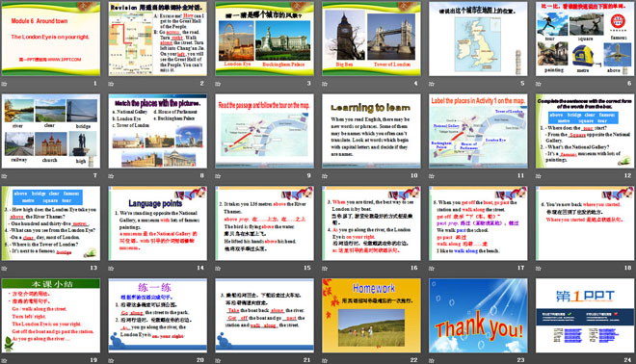Click the animation star icon under slide 19
636x364 pixels.
5,360
